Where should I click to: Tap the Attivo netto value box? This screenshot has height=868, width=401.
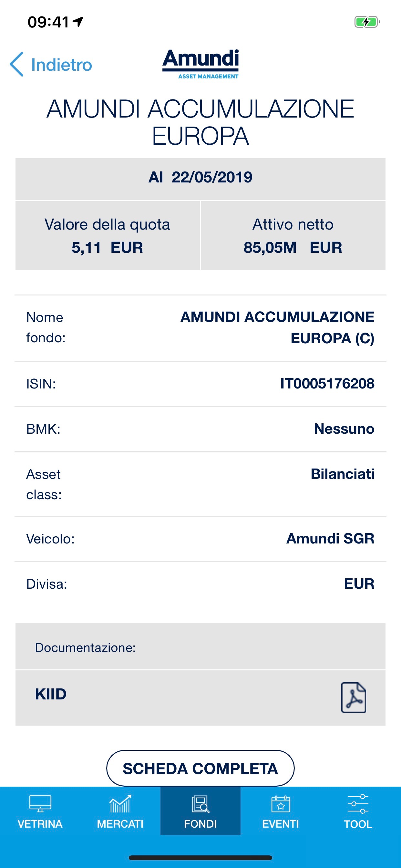tap(293, 236)
